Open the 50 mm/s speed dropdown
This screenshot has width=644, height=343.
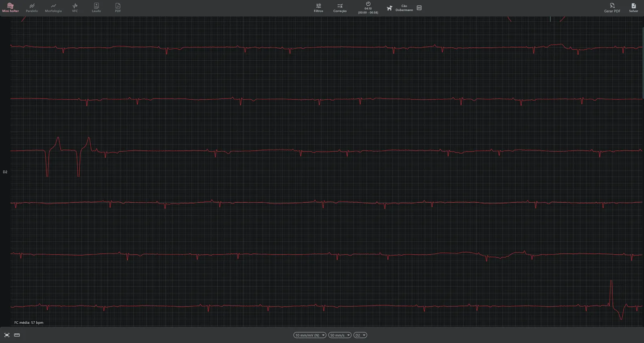340,335
